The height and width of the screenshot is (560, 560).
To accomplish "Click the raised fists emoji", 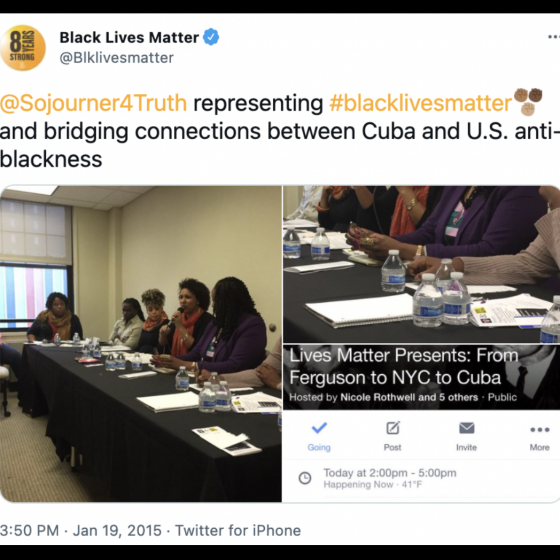I will [528, 101].
